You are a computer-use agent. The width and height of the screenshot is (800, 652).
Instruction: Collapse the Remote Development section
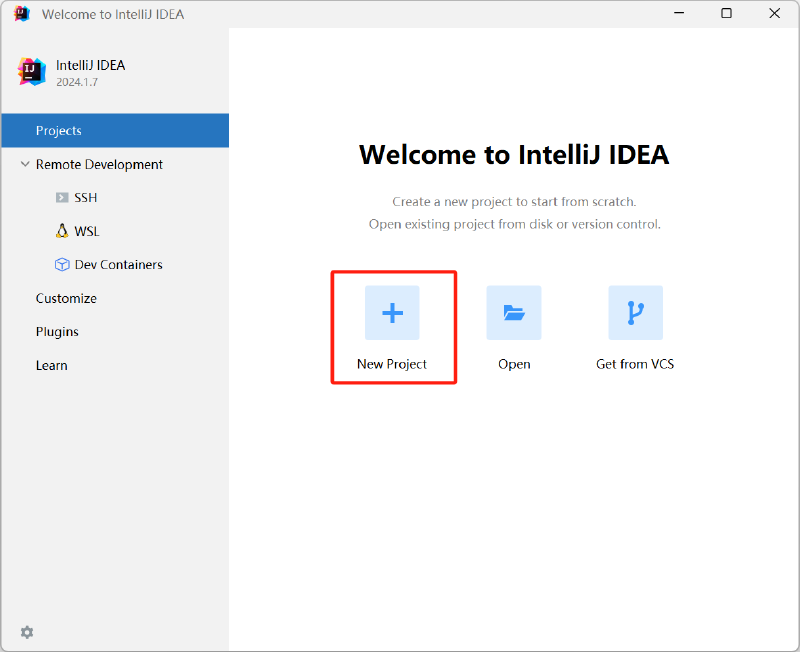[x=24, y=164]
